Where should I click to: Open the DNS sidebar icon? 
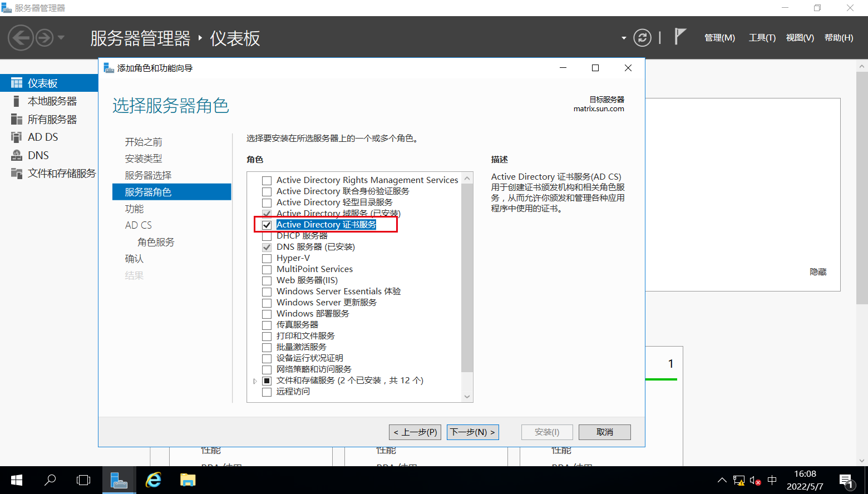click(x=17, y=155)
